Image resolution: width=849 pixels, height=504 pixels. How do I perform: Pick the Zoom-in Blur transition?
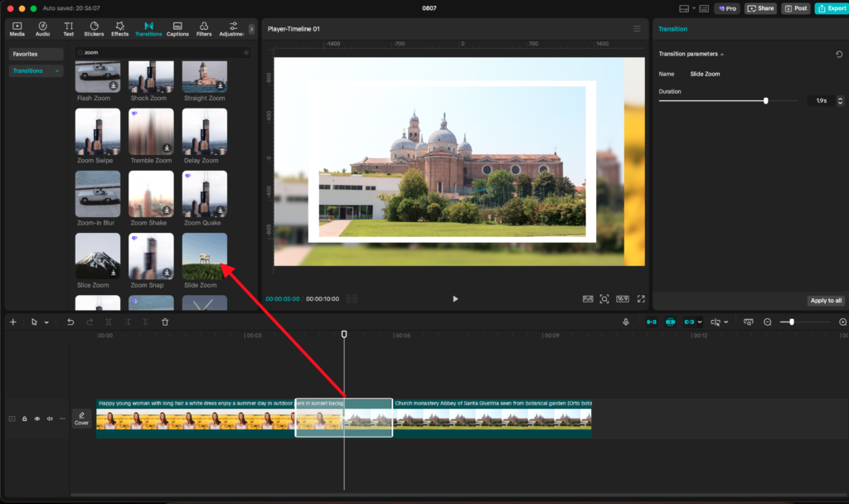pos(98,194)
